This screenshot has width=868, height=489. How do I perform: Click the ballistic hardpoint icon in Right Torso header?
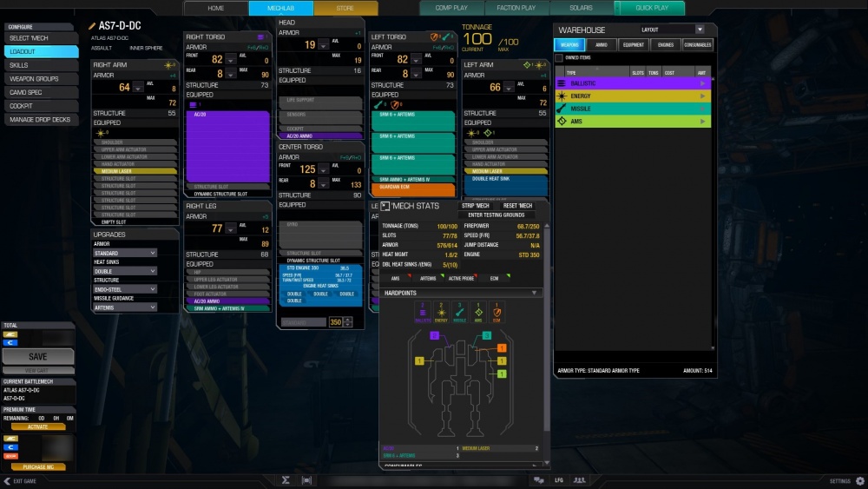pyautogui.click(x=260, y=37)
